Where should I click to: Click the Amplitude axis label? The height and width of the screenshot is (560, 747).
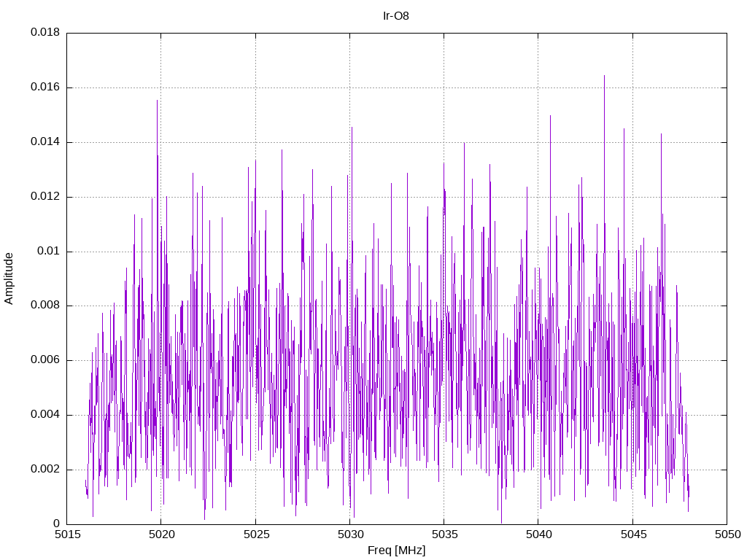(x=9, y=279)
